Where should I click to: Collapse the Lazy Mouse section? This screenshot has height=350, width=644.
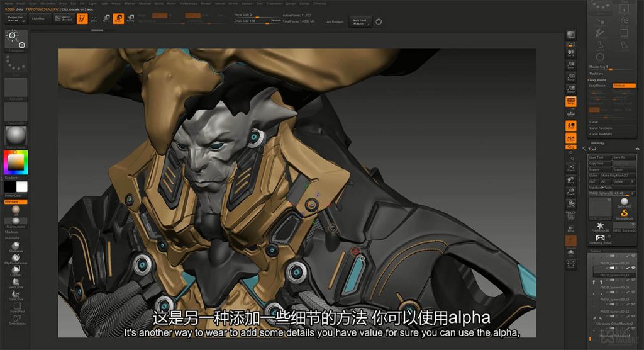tap(597, 80)
